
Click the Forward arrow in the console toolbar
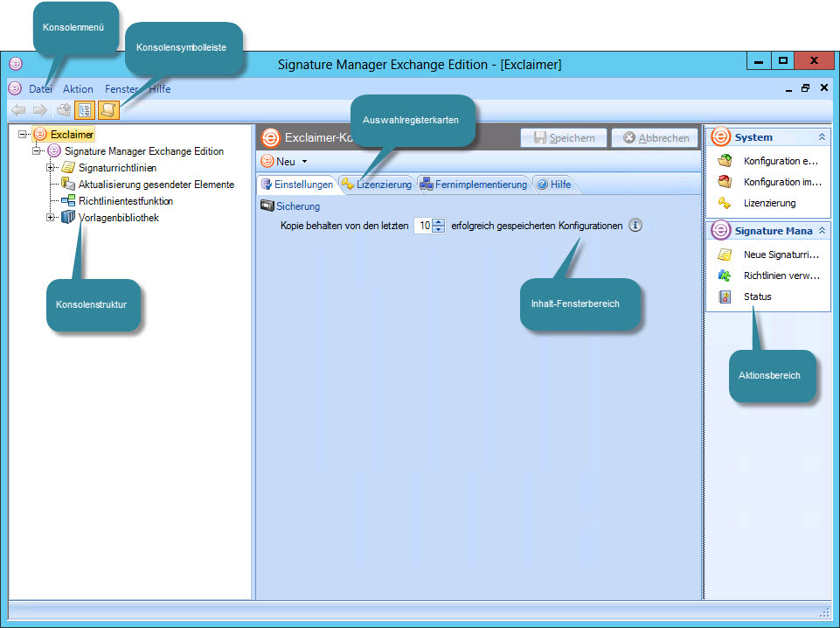coord(39,110)
